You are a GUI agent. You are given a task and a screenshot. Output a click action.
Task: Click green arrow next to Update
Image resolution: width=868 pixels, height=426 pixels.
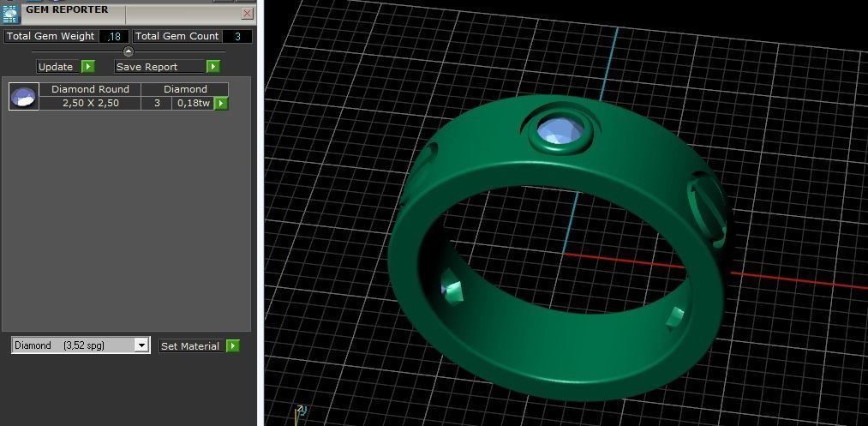[88, 67]
